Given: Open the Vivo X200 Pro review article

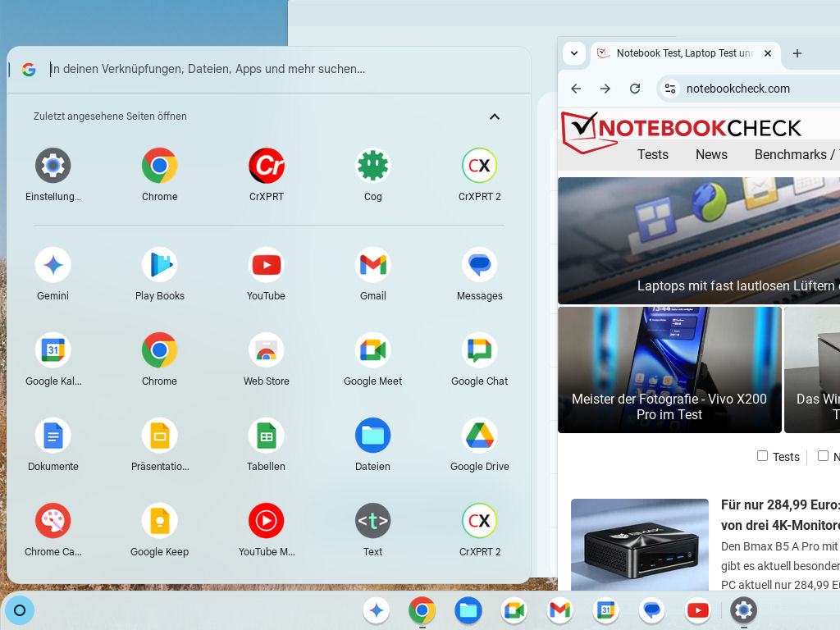Looking at the screenshot, I should 669,370.
